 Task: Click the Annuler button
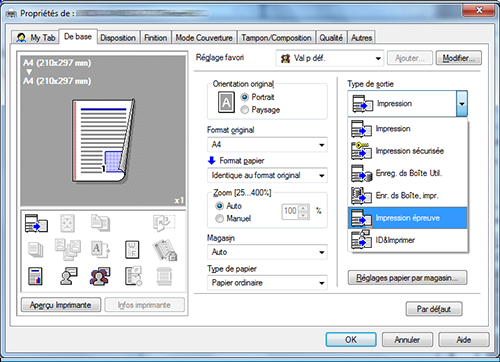(x=407, y=340)
